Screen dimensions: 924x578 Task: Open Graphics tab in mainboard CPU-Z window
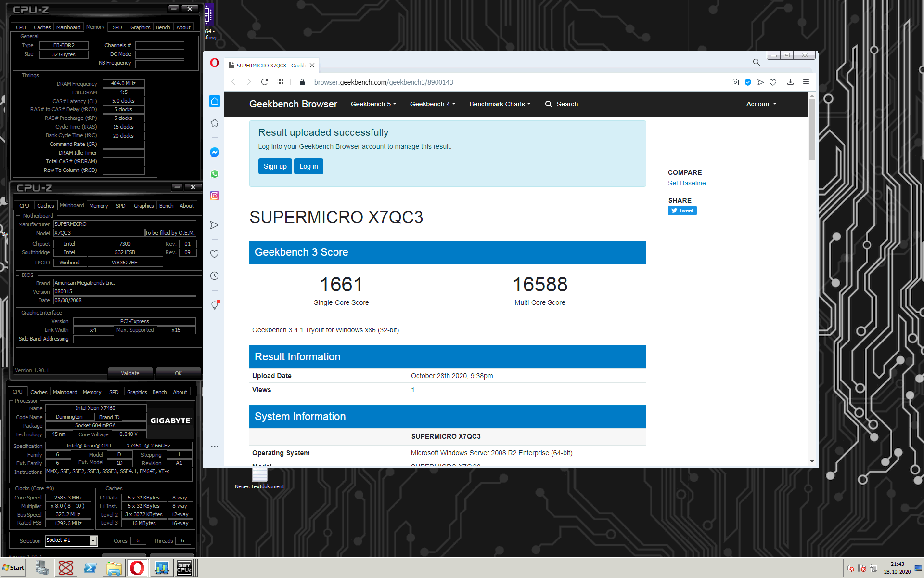pos(144,206)
